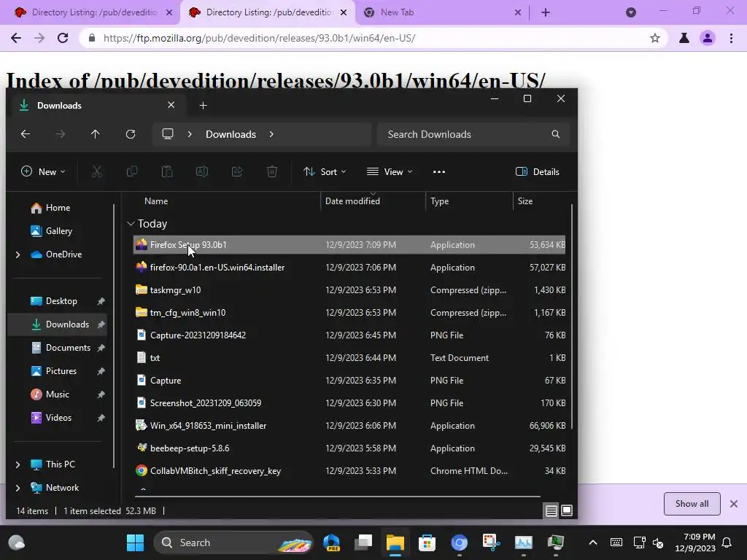Open a new Chrome tab
The width and height of the screenshot is (747, 560).
546,12
